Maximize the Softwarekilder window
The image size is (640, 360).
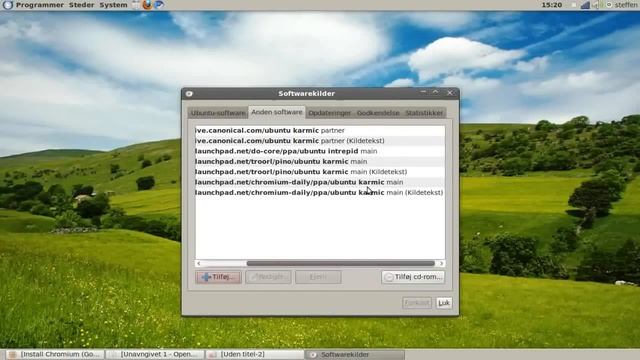436,93
